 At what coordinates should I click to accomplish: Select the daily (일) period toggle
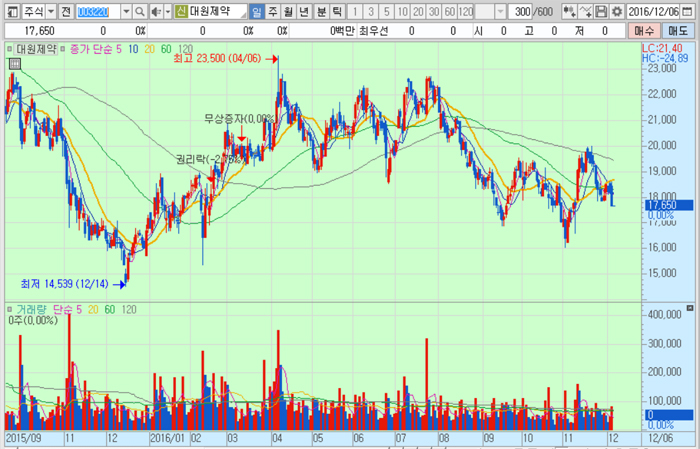[257, 12]
